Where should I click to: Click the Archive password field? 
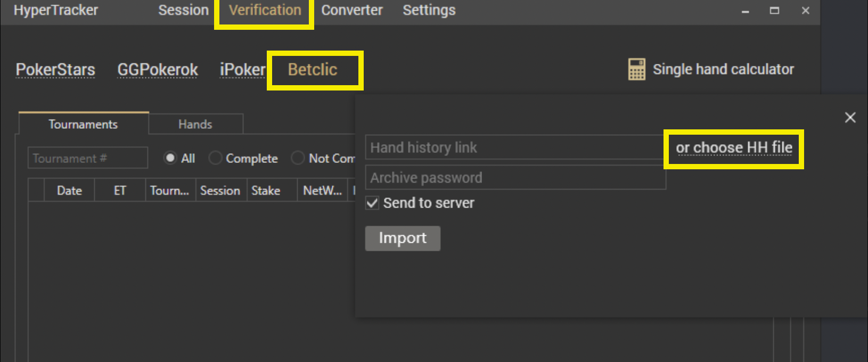click(x=515, y=177)
